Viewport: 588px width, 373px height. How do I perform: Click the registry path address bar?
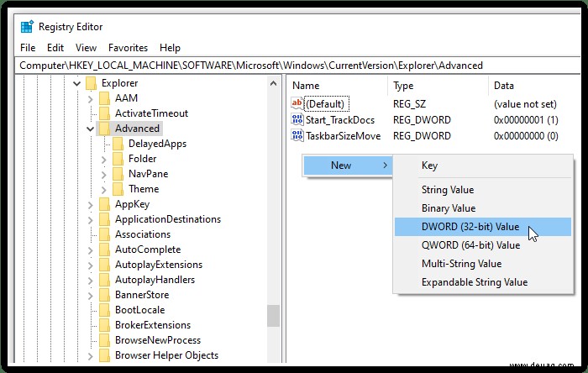(x=298, y=66)
